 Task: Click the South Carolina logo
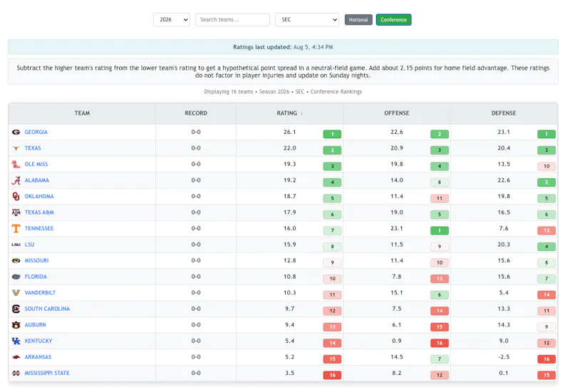pyautogui.click(x=16, y=309)
